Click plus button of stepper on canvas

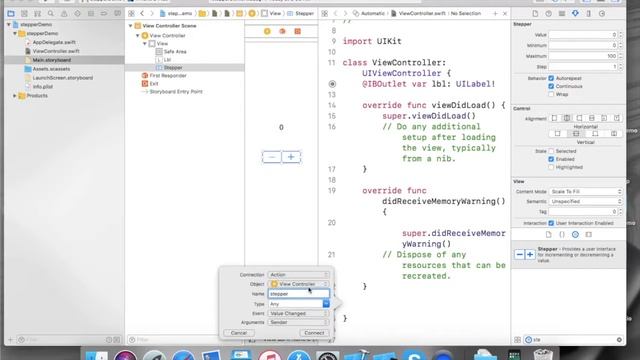291,157
